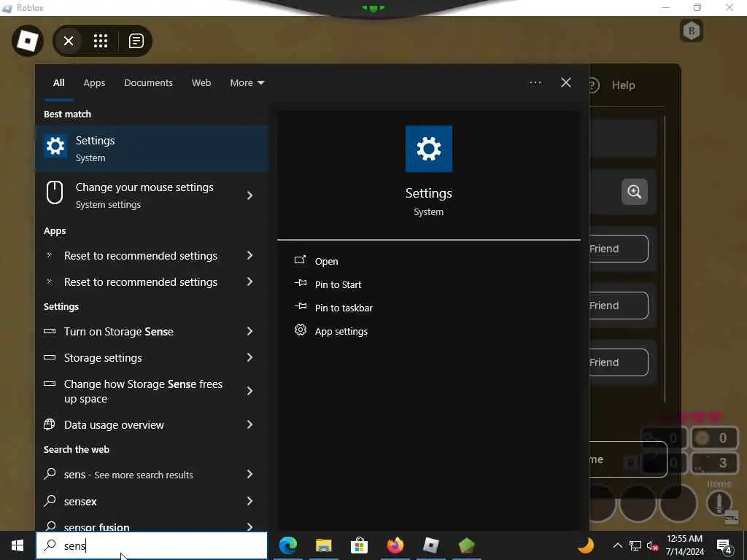Image resolution: width=747 pixels, height=560 pixels.
Task: Click App settings option
Action: click(x=341, y=332)
